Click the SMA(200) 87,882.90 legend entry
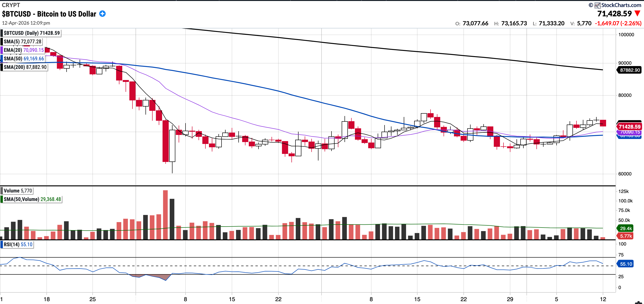Viewport: 644px width, 304px height. coord(25,67)
